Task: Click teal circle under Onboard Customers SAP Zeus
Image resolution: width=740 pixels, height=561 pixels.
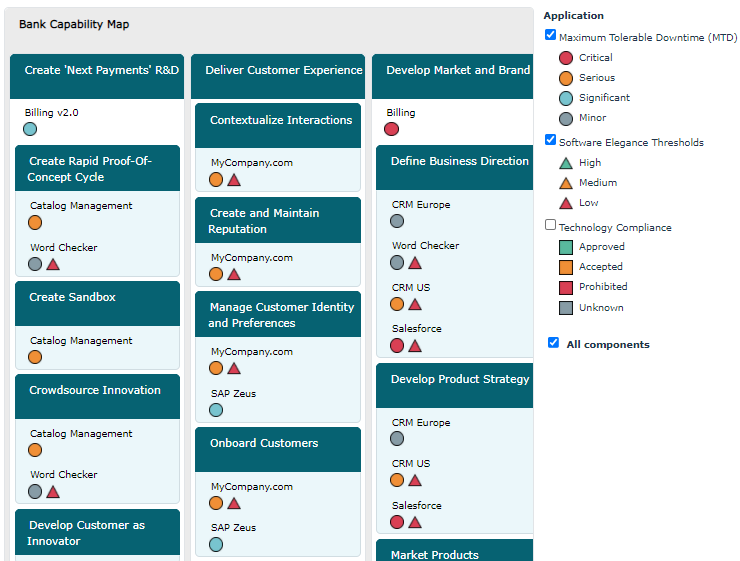Action: click(216, 544)
